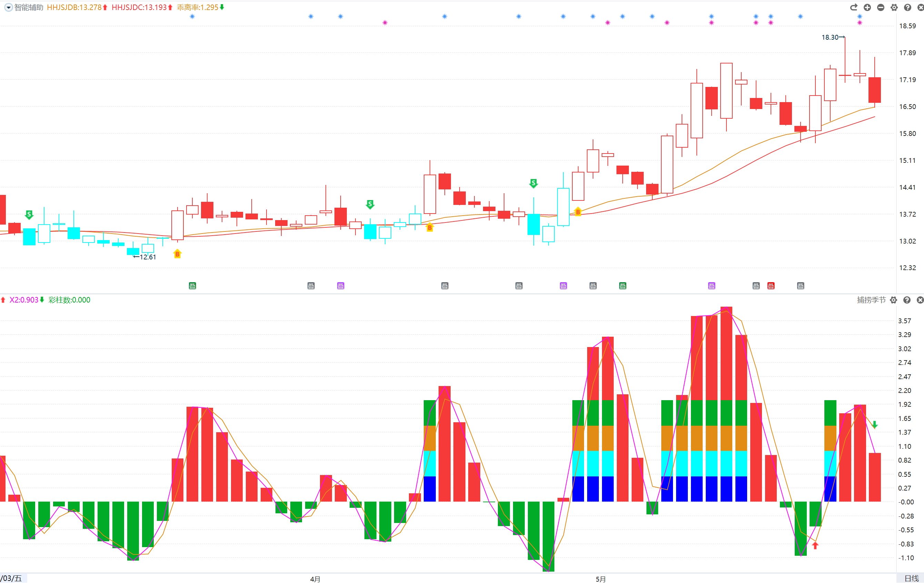The height and width of the screenshot is (583, 924).
Task: Click the red event marker icon under the chart
Action: click(x=771, y=286)
